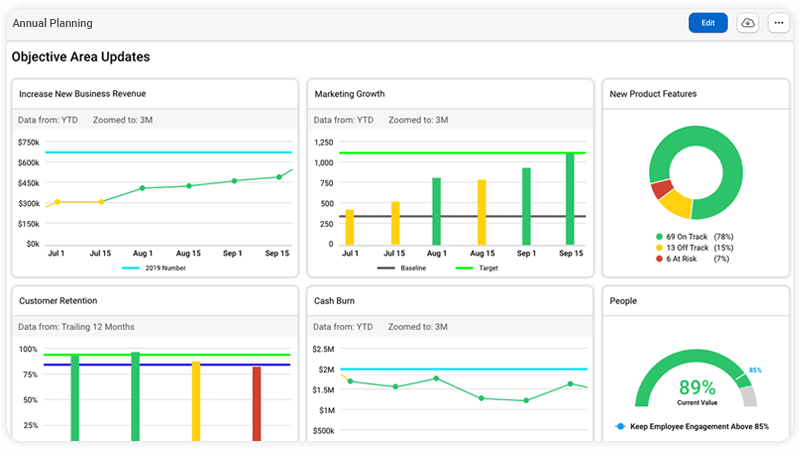Click Data from: Trailing 12 Months label
Viewport: 800px width, 450px height.
tap(77, 327)
